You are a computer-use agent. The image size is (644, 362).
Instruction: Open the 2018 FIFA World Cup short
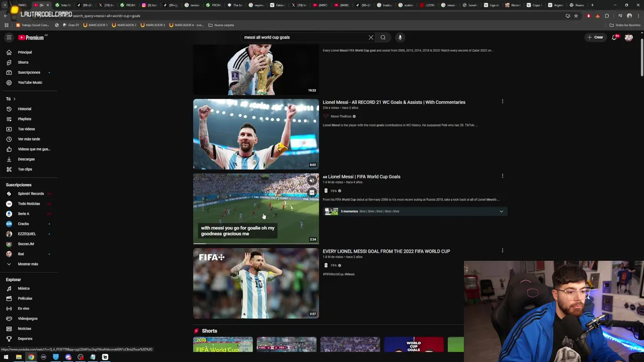tap(223, 344)
